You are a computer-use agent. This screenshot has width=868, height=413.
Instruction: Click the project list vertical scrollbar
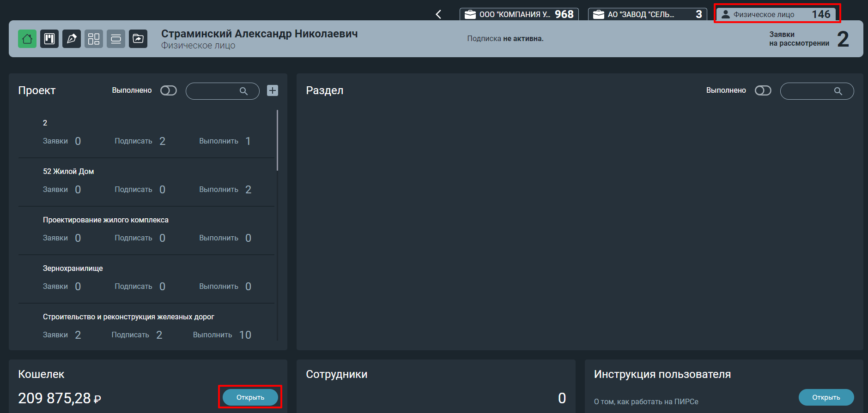(x=277, y=140)
